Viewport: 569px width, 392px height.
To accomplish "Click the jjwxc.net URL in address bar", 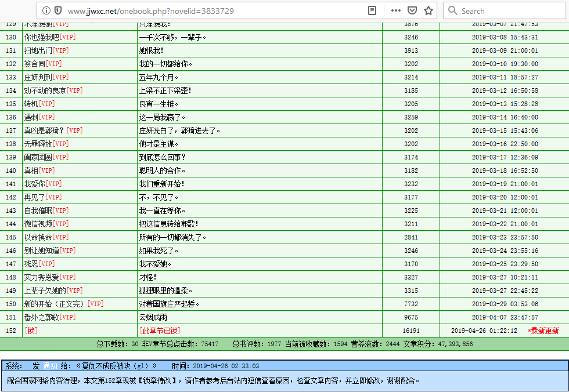I will (151, 10).
